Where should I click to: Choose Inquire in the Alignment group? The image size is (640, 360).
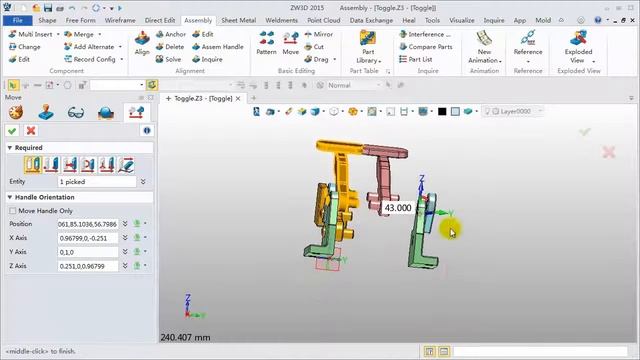(207, 59)
